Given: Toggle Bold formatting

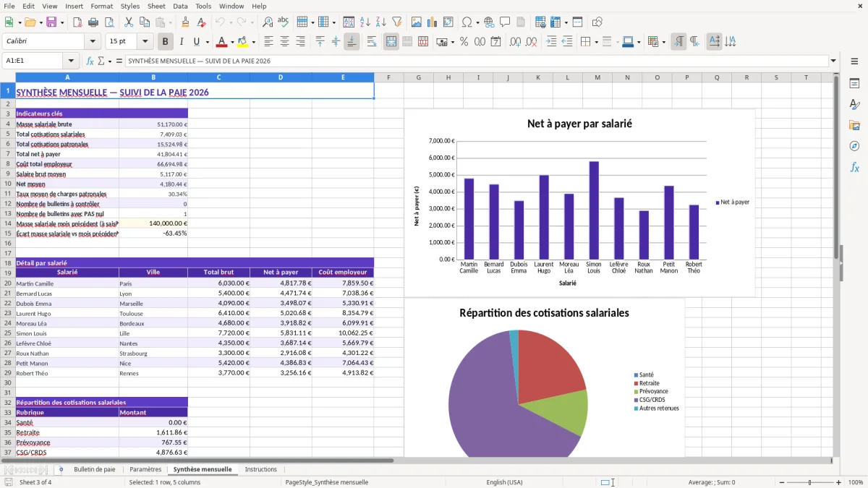Looking at the screenshot, I should coord(165,42).
